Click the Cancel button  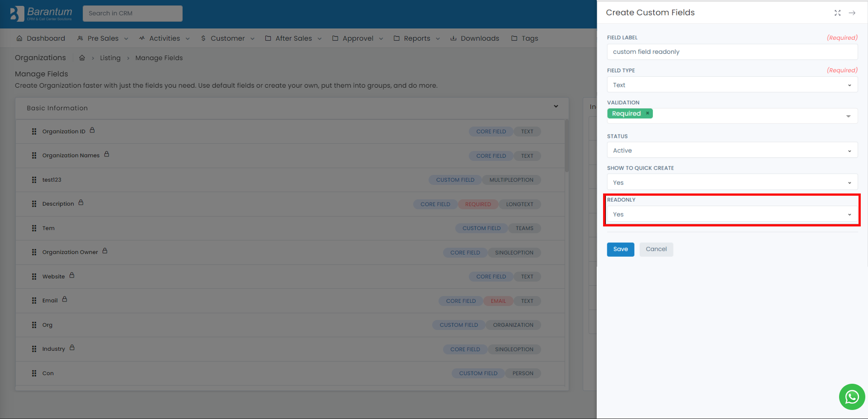(656, 250)
